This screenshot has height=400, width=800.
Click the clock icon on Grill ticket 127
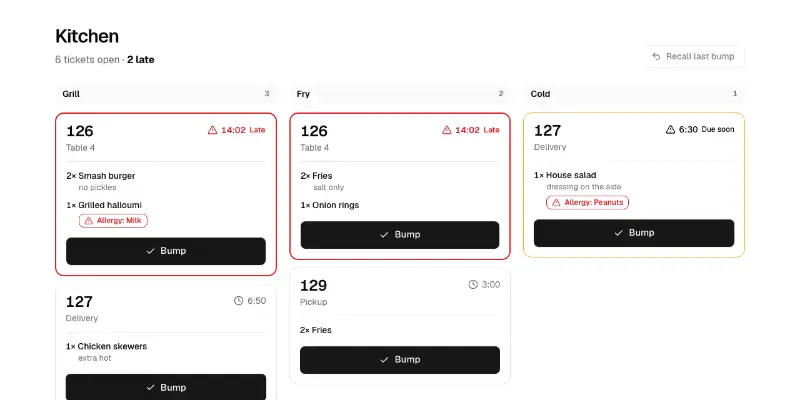[238, 301]
